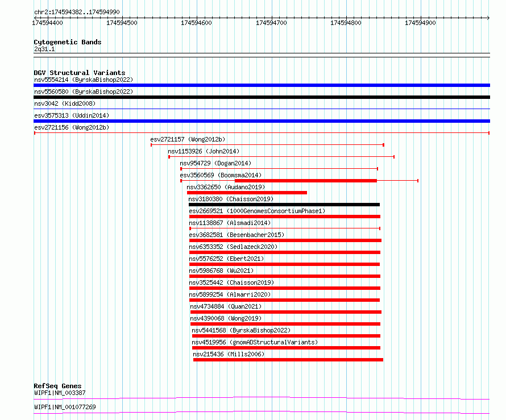Select nsv4390068 (Wong2019) label
Viewport: 506px width, 420px height.
(x=226, y=318)
